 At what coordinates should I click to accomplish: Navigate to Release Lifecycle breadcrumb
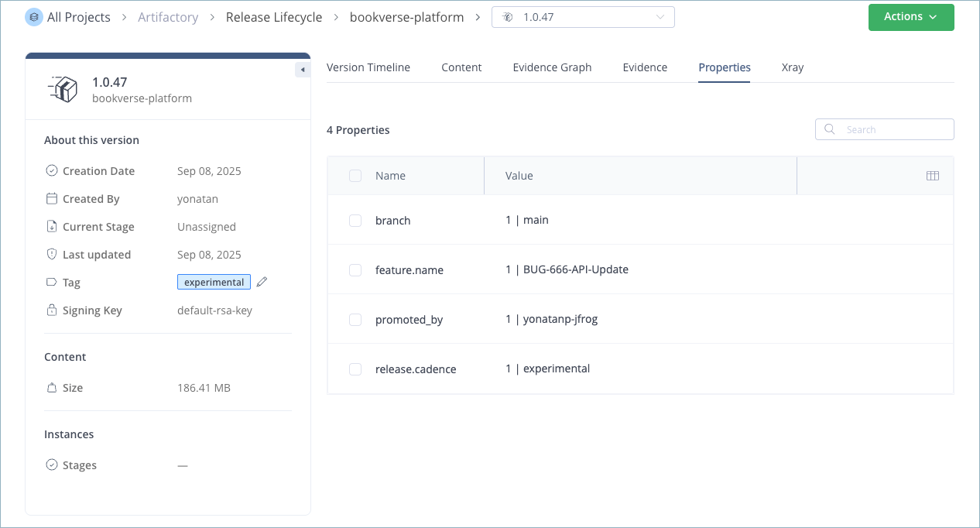[274, 16]
